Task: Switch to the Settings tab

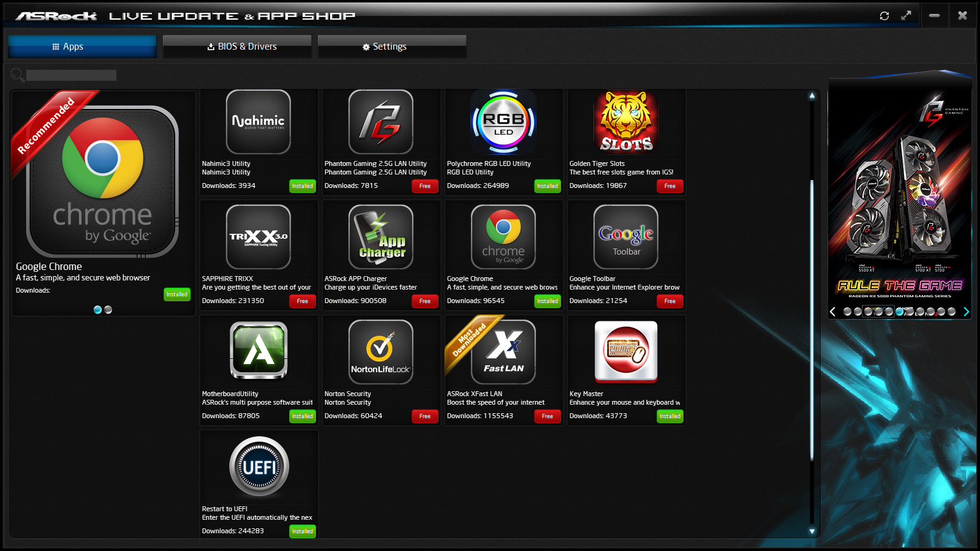Action: [392, 47]
